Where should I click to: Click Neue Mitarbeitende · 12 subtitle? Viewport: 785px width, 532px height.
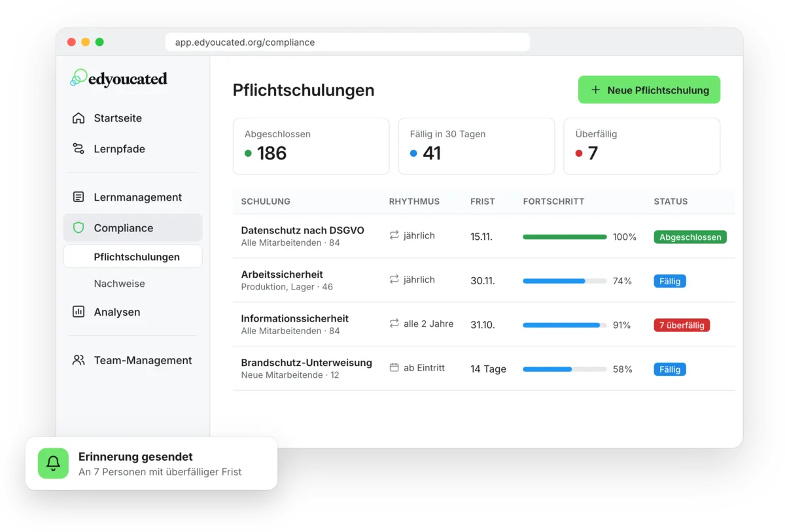(x=290, y=375)
